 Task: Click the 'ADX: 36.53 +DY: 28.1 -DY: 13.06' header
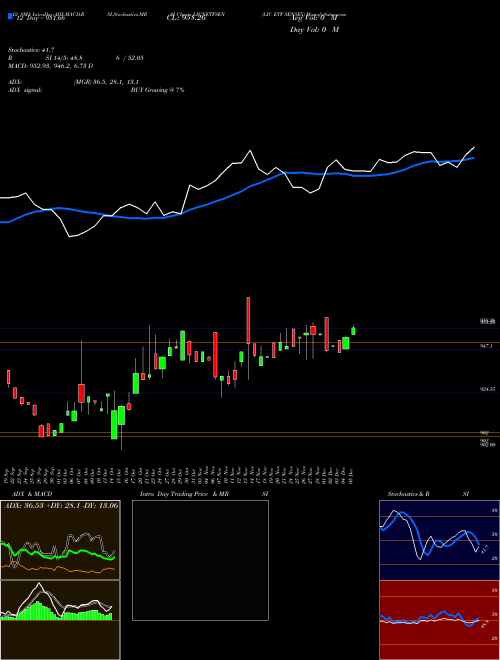(61, 505)
